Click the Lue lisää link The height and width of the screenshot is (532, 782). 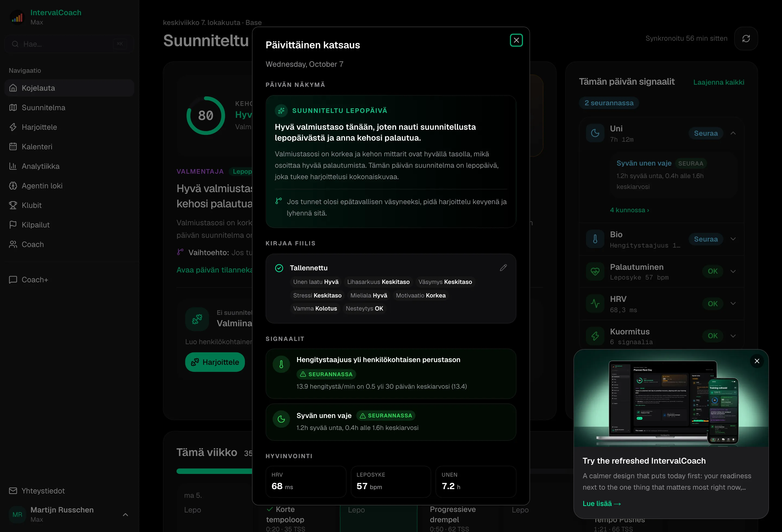click(x=601, y=503)
